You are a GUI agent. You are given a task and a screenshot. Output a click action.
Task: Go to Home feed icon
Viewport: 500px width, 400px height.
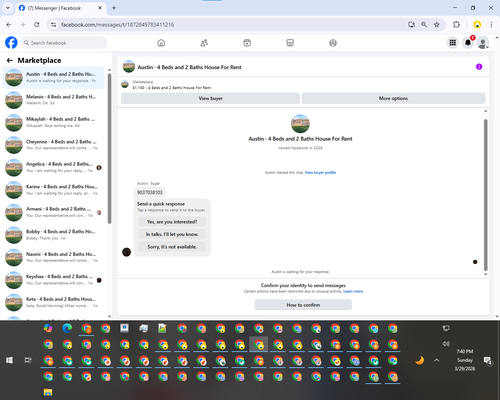click(161, 43)
